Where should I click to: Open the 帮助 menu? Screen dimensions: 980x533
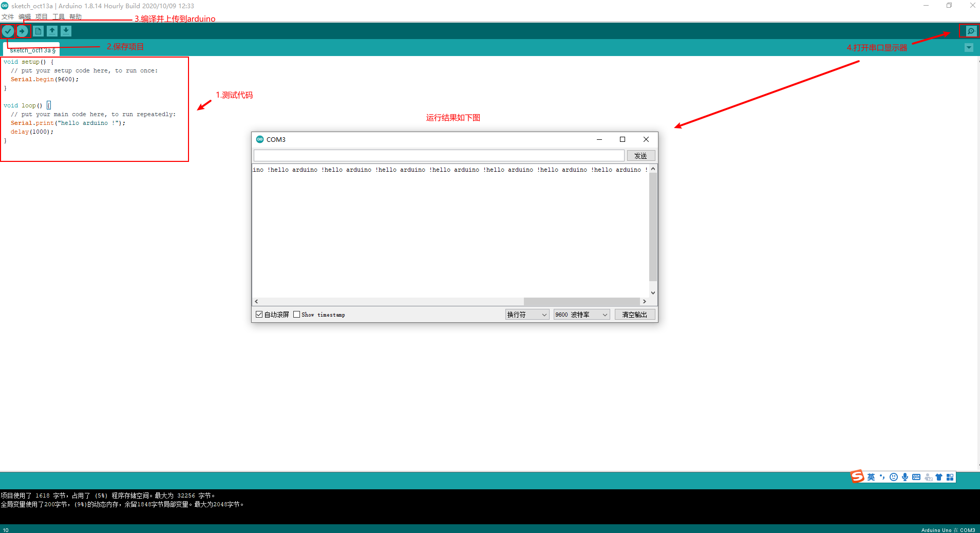[x=76, y=17]
